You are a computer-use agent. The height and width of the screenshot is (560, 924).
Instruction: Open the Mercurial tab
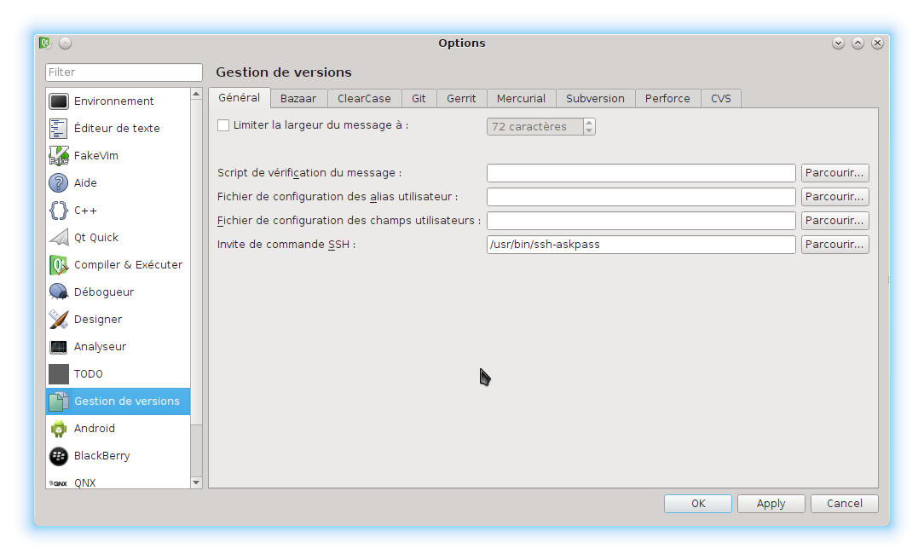521,98
